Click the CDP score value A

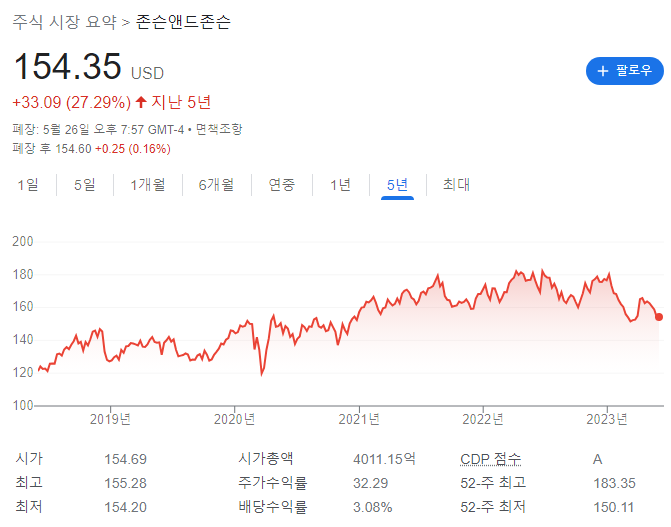pos(597,459)
